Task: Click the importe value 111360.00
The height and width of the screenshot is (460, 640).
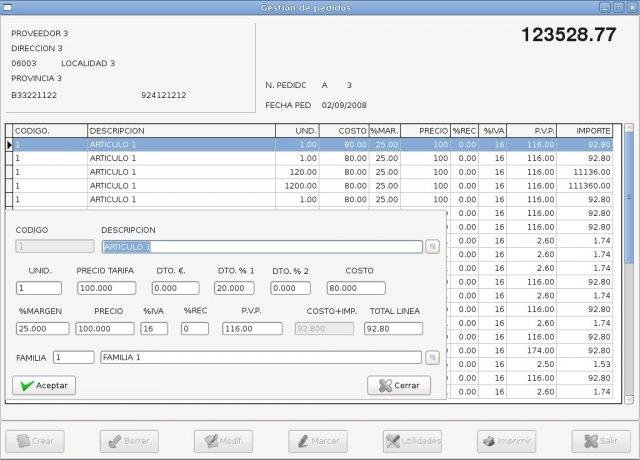Action: click(x=589, y=186)
